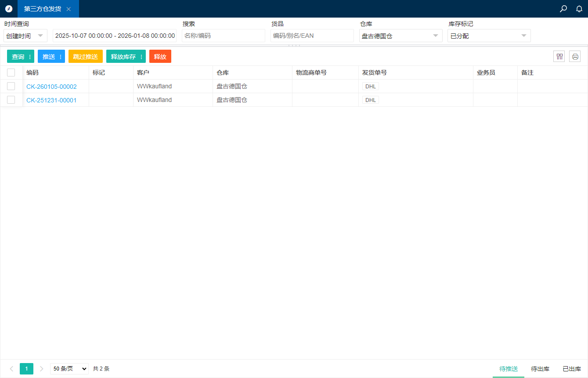Image resolution: width=588 pixels, height=378 pixels.
Task: Click the print icon
Action: tap(575, 56)
